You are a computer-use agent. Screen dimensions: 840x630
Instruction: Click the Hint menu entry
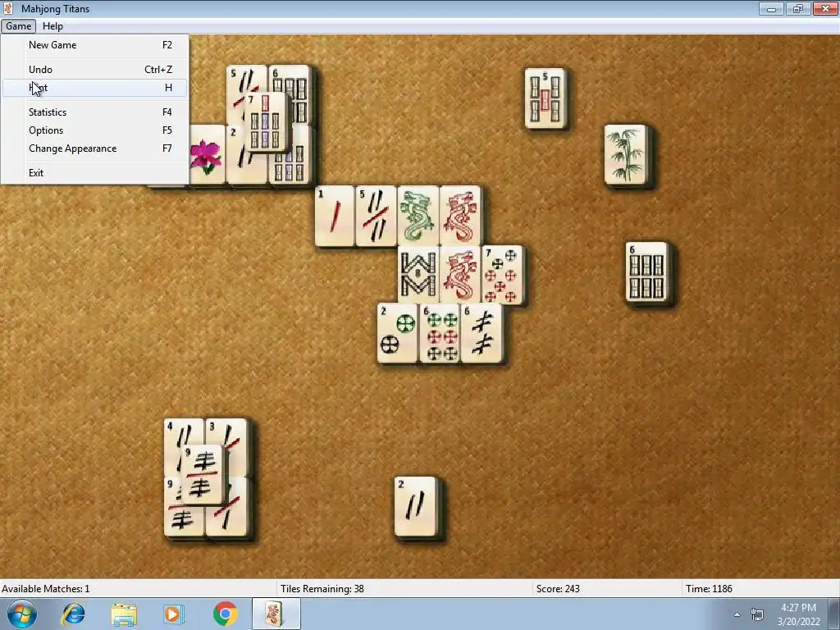tap(95, 88)
